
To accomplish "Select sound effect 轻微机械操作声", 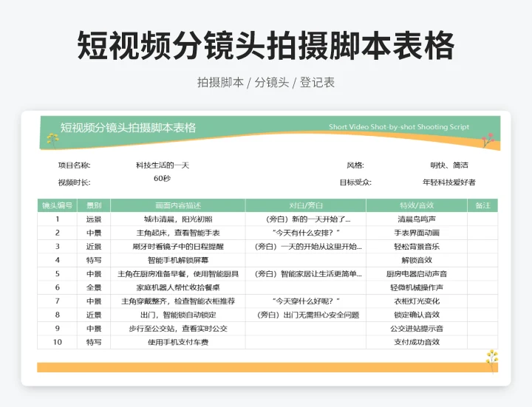I will (x=417, y=287).
